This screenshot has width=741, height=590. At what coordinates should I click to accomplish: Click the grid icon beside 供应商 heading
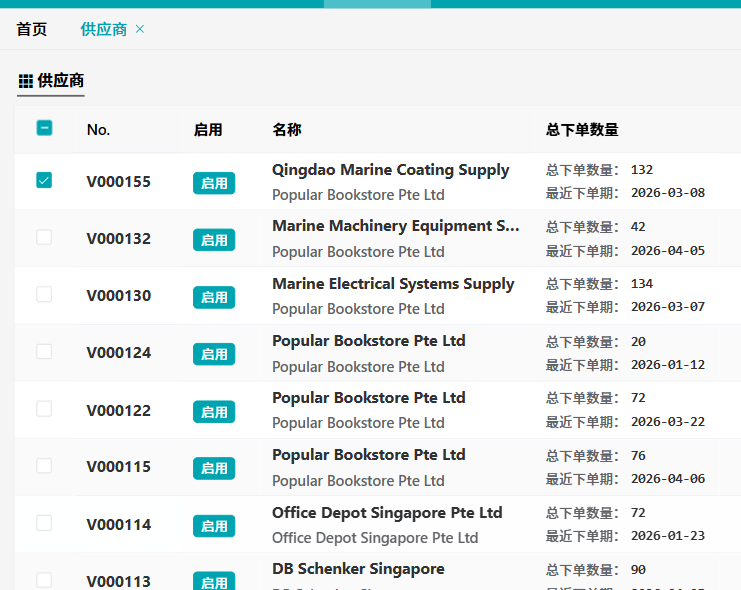tap(26, 81)
